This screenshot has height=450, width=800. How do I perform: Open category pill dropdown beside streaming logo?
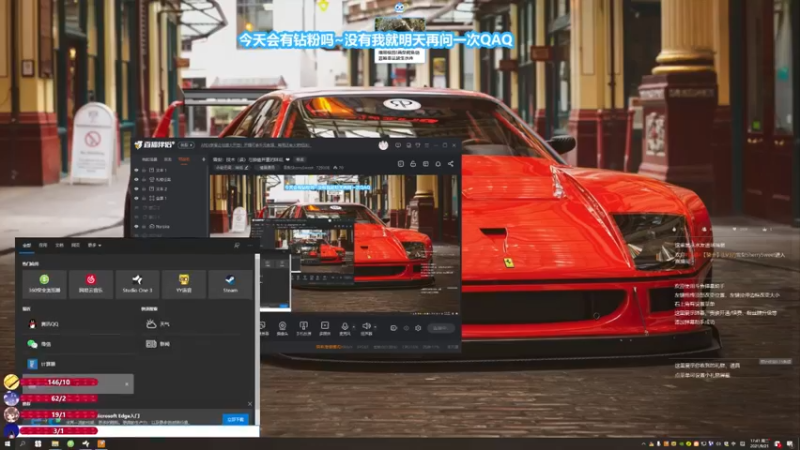click(186, 145)
